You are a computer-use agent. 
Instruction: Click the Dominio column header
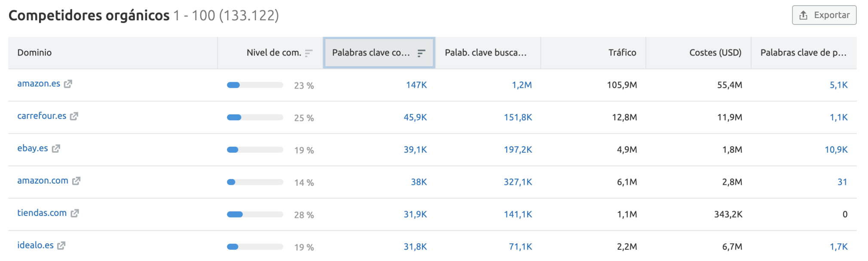[34, 53]
